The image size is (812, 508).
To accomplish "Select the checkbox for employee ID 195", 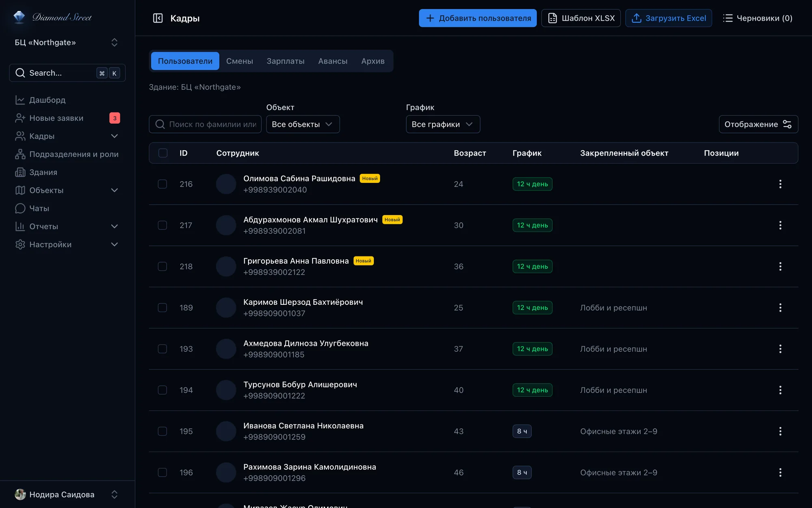I will point(162,431).
